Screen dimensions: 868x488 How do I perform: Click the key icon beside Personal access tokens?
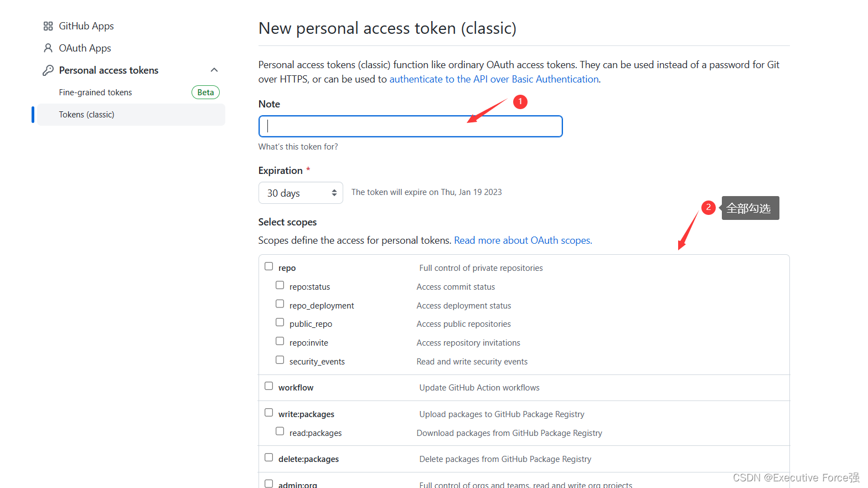click(48, 70)
